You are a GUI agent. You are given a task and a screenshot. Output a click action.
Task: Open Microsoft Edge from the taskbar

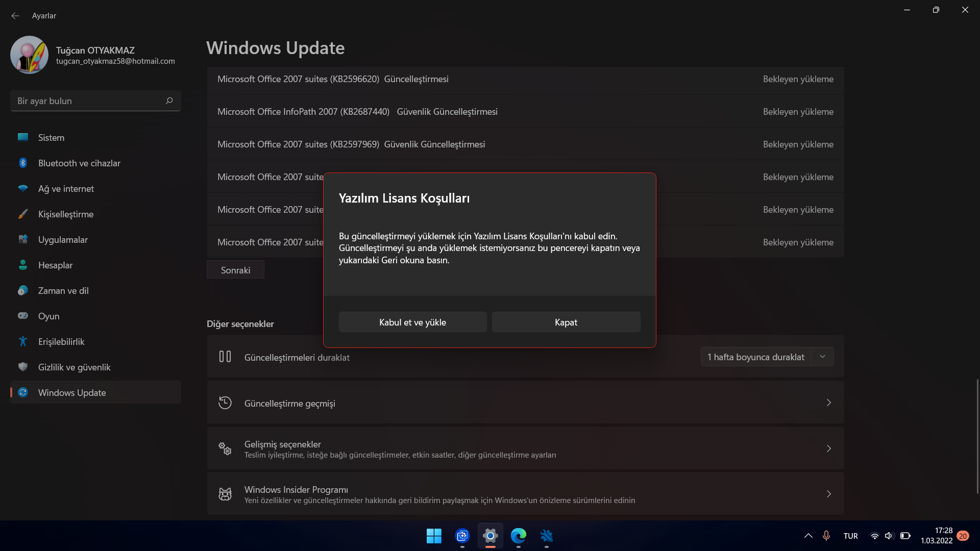(519, 536)
